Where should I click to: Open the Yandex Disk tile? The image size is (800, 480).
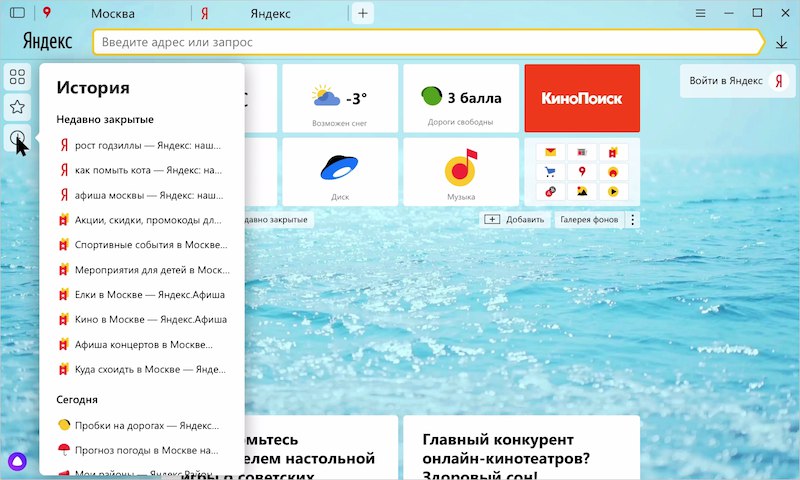(x=340, y=172)
